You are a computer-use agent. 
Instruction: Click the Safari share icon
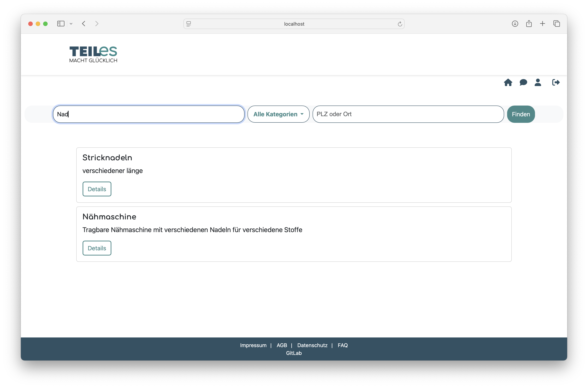pos(529,24)
